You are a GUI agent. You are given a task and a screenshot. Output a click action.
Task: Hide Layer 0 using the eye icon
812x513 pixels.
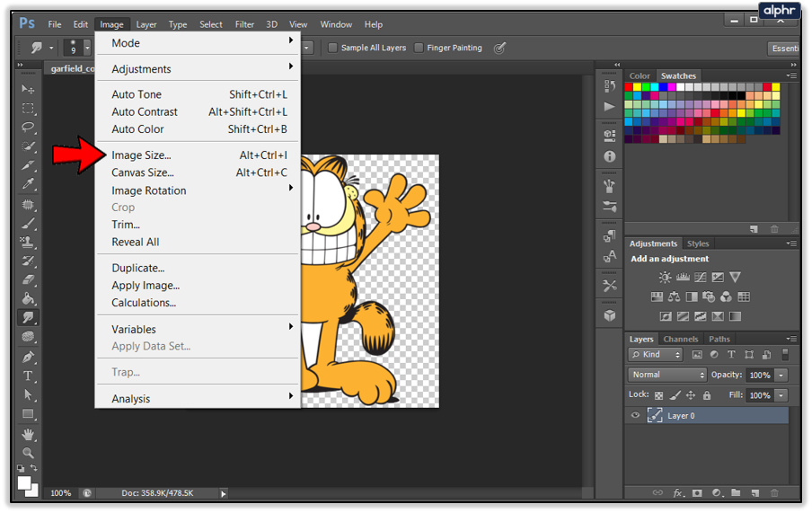click(x=635, y=415)
